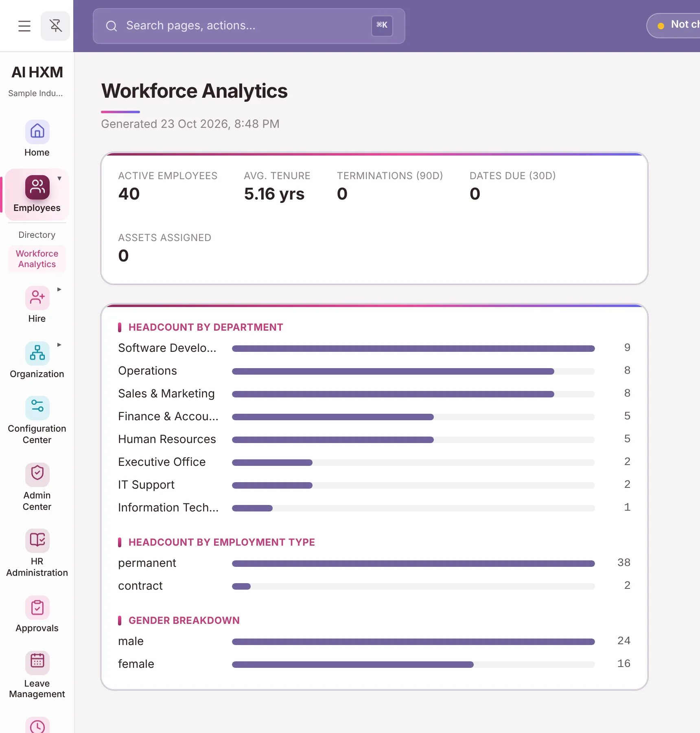Click the search magnifier icon

pos(111,26)
